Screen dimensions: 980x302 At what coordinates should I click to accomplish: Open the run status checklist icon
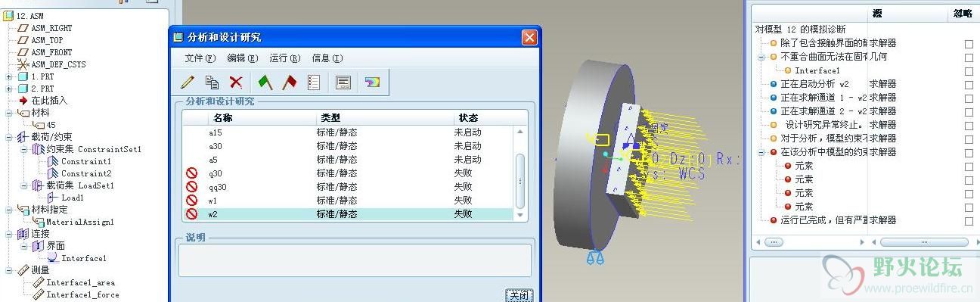tap(314, 82)
